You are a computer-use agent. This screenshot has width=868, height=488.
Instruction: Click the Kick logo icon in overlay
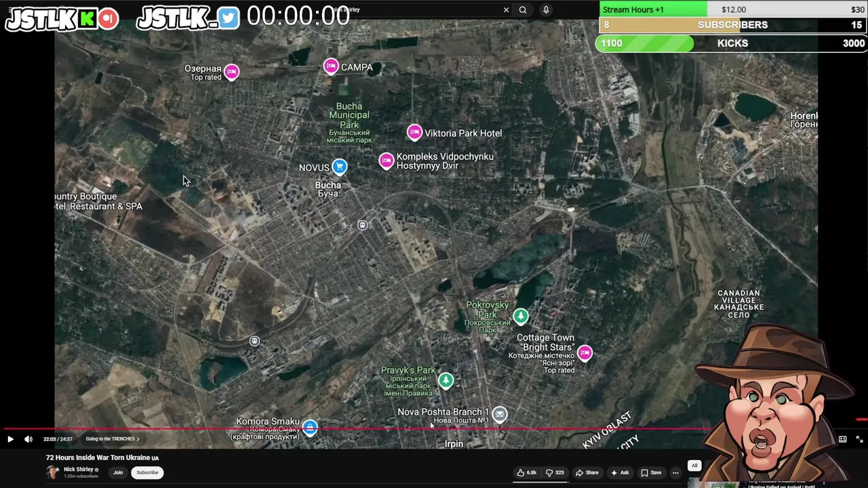click(87, 18)
